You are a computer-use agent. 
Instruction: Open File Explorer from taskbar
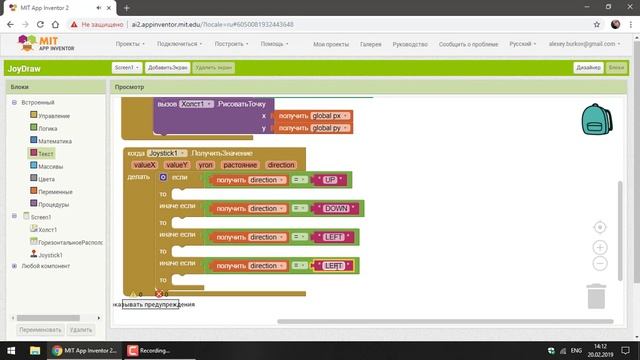(35, 351)
